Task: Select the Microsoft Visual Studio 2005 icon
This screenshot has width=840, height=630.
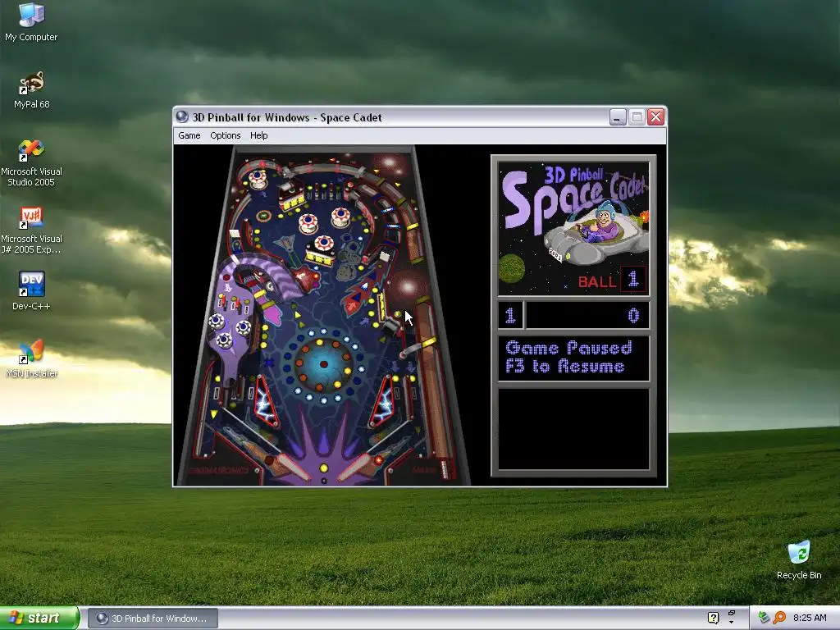Action: click(x=32, y=163)
